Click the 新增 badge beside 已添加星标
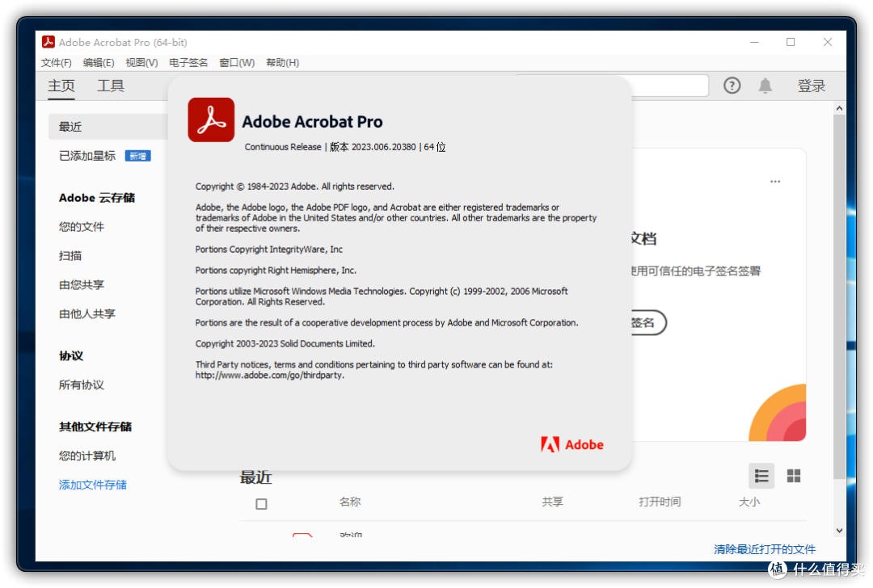This screenshot has width=873, height=588. 138,156
